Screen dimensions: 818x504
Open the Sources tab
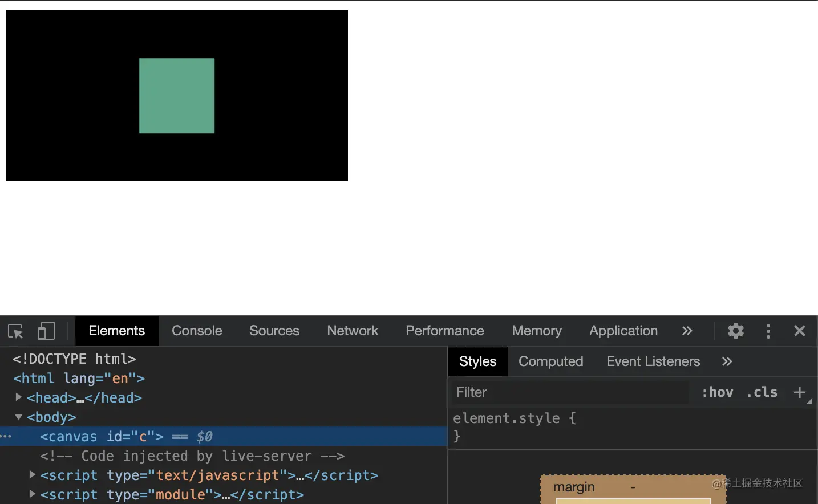(x=274, y=331)
